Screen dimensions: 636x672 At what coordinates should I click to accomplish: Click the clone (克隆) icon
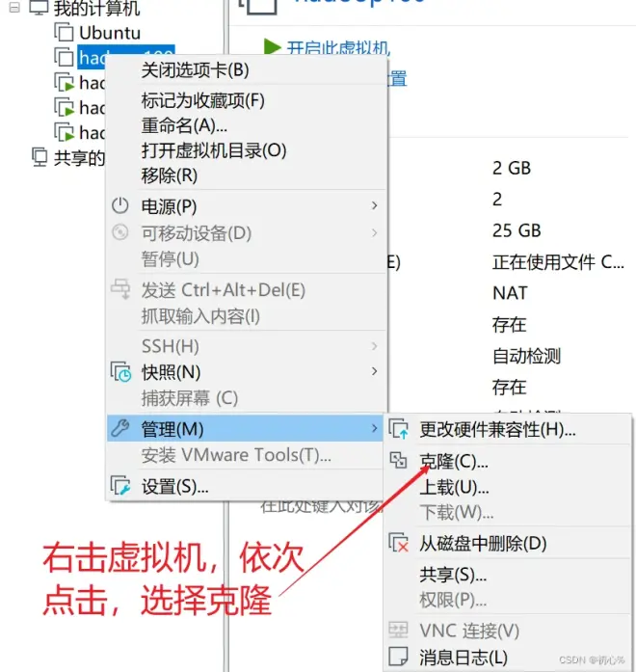[398, 460]
